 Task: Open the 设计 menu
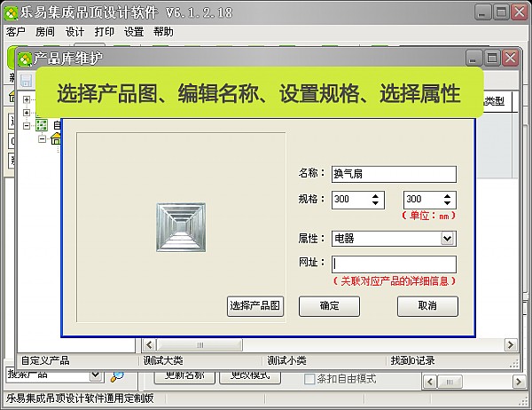[x=74, y=31]
